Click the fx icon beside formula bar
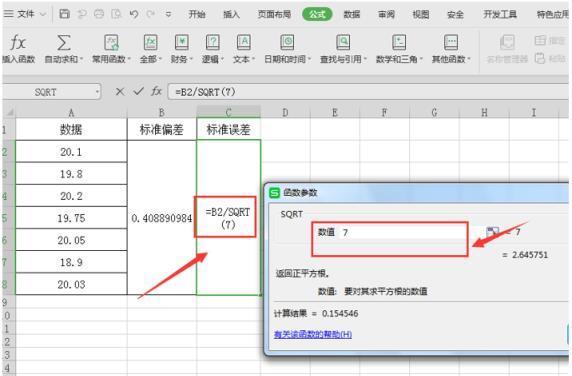Screen dimensions: 572x376 click(x=156, y=91)
